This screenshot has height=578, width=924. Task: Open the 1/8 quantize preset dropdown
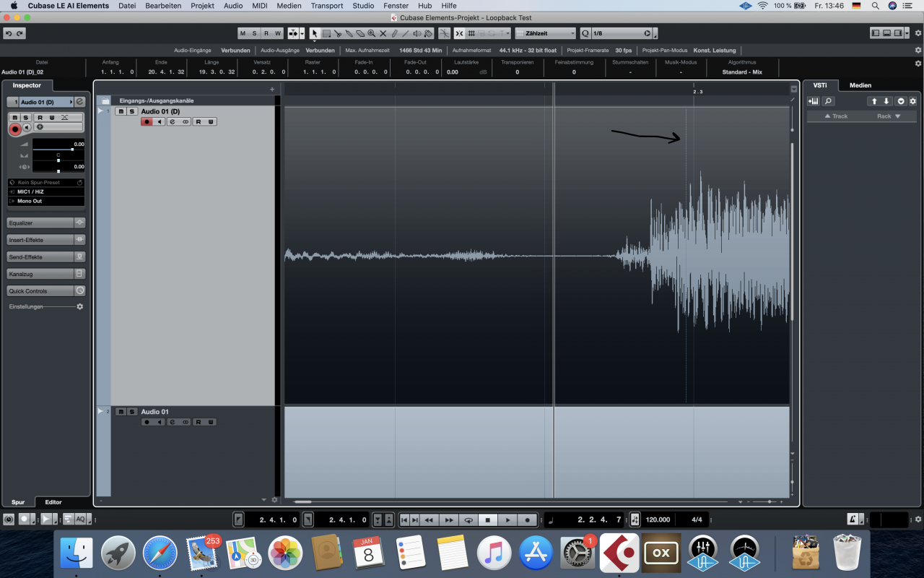pyautogui.click(x=622, y=33)
